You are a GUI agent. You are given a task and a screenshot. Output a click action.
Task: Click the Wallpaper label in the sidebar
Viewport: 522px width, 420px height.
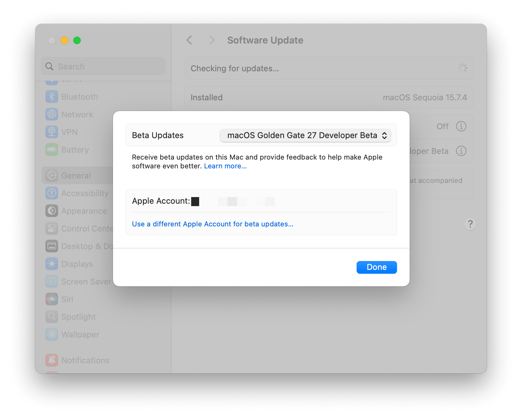80,335
